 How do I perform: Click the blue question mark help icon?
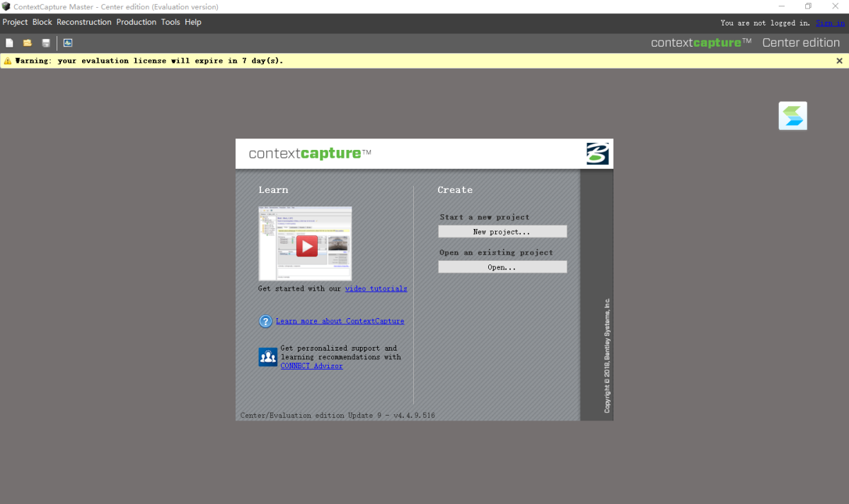tap(265, 322)
